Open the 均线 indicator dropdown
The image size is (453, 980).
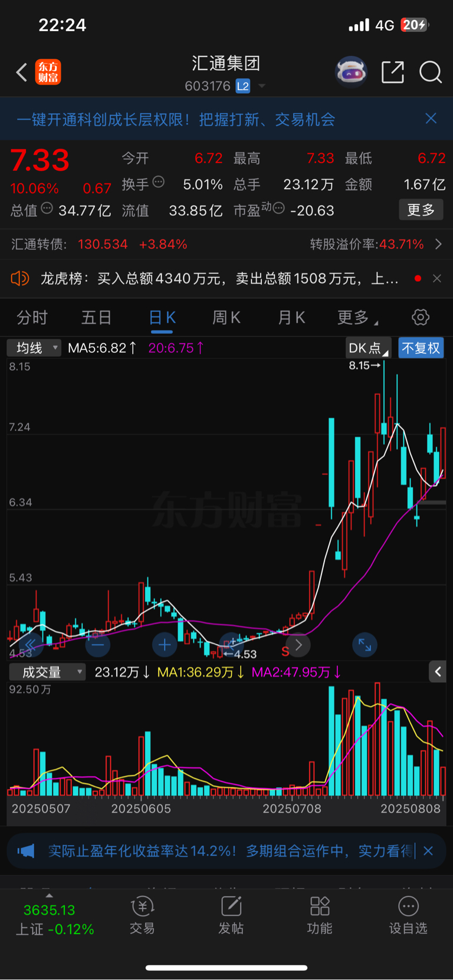(34, 348)
